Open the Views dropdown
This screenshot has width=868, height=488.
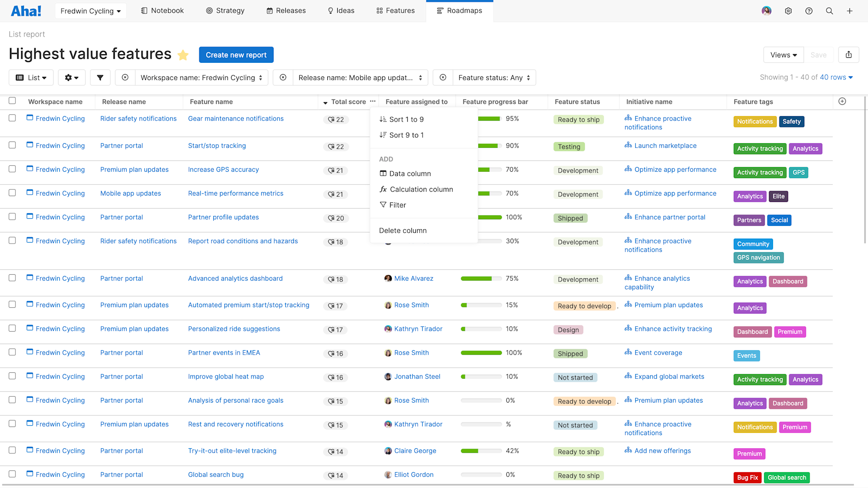tap(783, 55)
